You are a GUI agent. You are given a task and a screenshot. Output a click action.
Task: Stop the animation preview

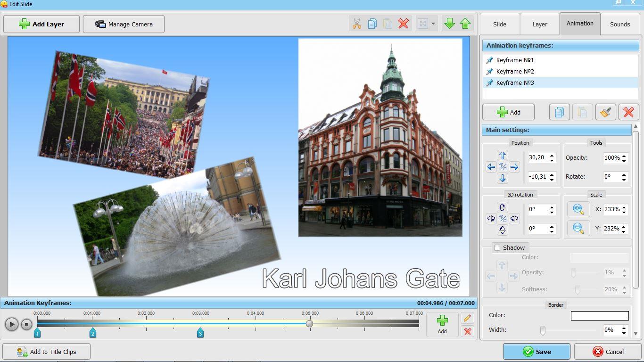[26, 324]
